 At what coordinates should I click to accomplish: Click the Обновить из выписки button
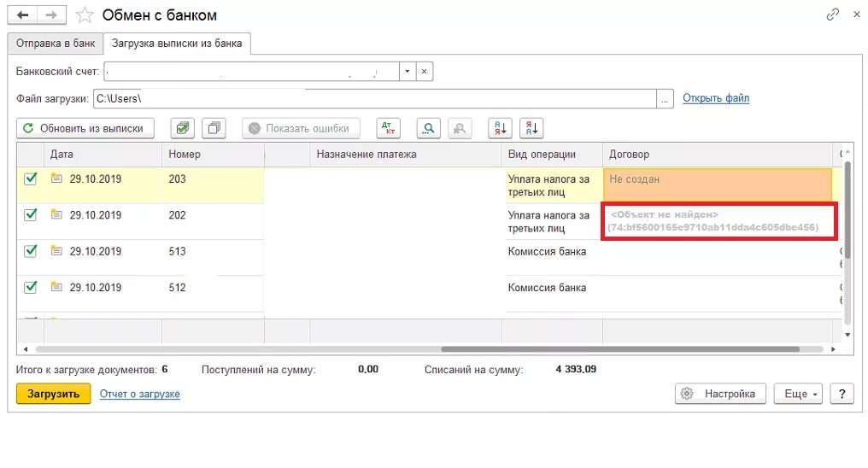point(85,128)
